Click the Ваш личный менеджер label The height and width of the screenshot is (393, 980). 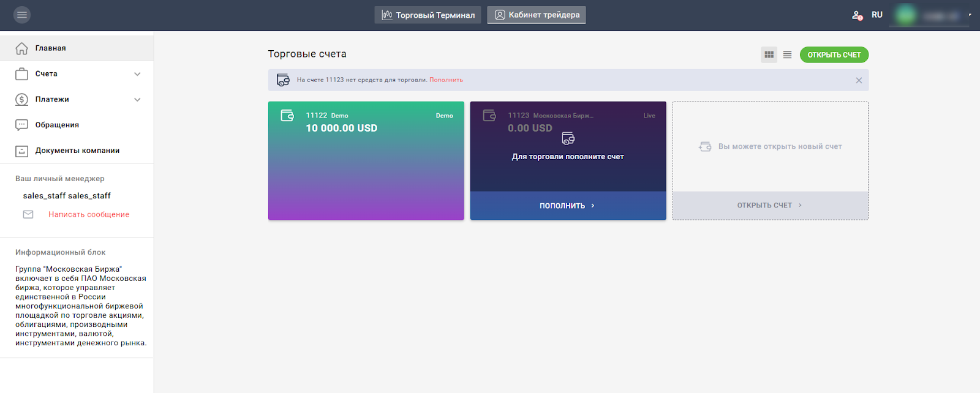coord(60,179)
